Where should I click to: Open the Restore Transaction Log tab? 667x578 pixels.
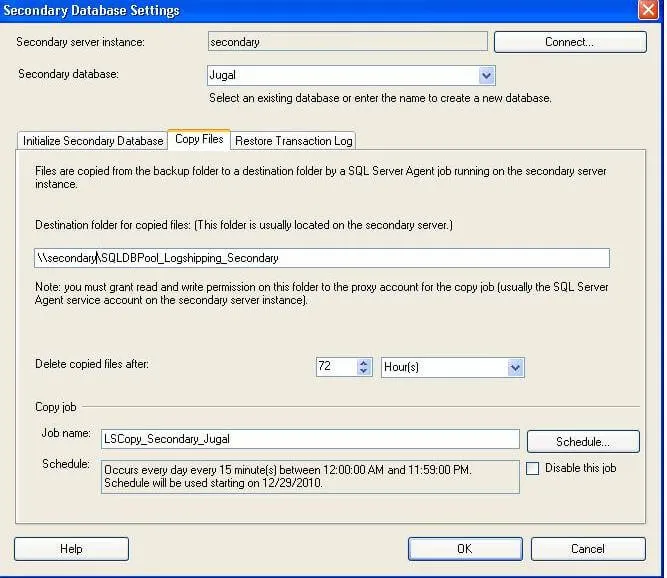(x=294, y=141)
